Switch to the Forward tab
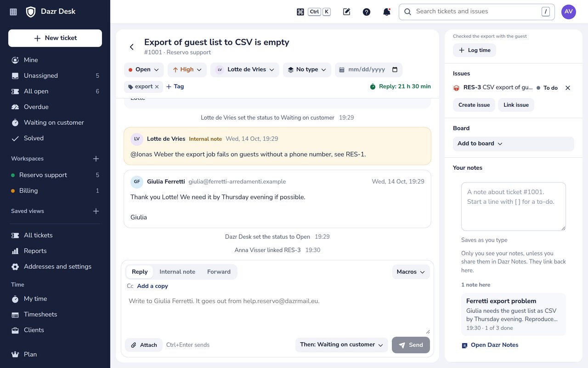This screenshot has width=588, height=368. pos(219,272)
